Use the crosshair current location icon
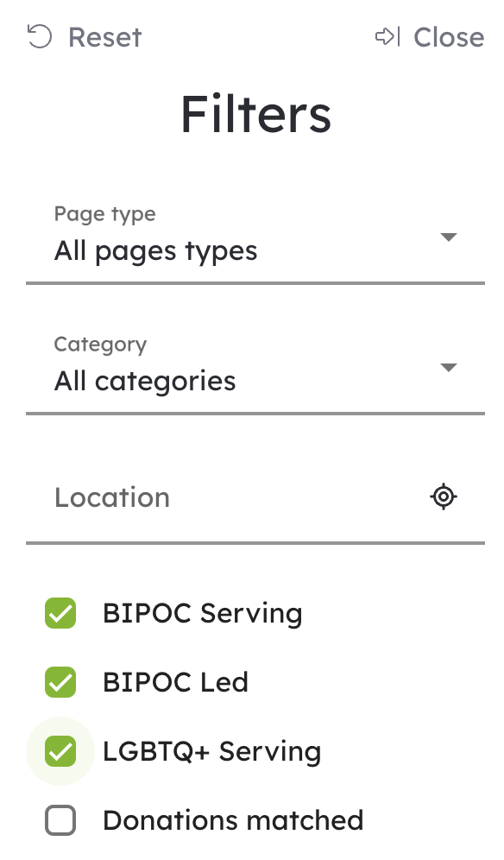This screenshot has height=860, width=504. [x=444, y=496]
